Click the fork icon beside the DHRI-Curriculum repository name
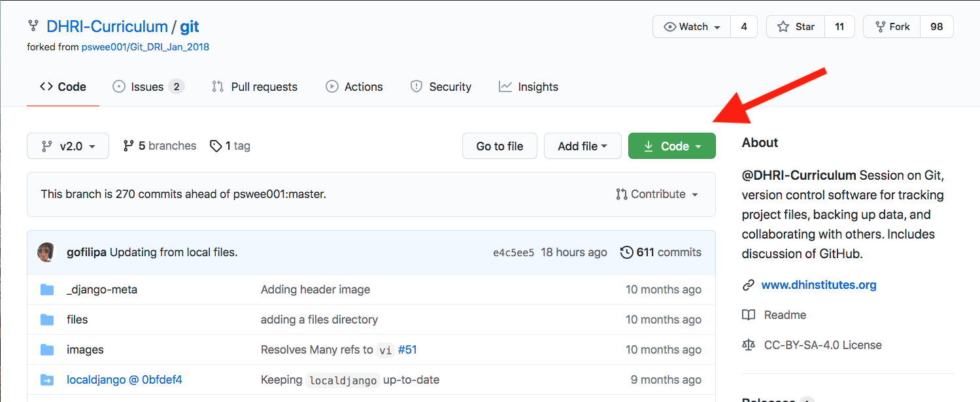The image size is (980, 402). tap(33, 26)
